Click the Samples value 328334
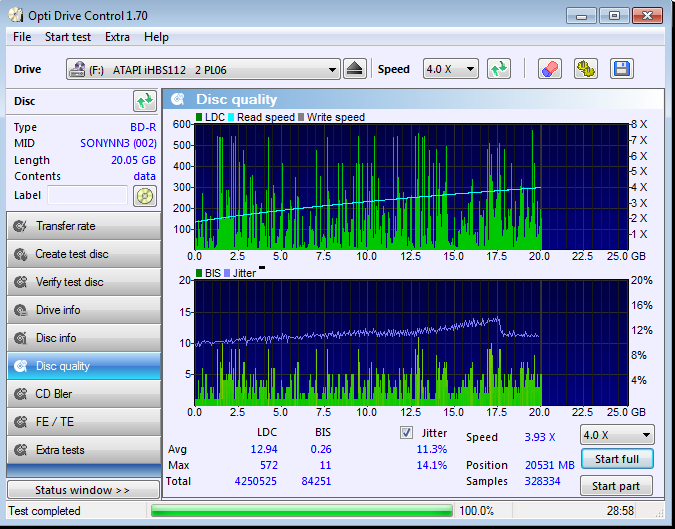The height and width of the screenshot is (529, 675). [542, 481]
